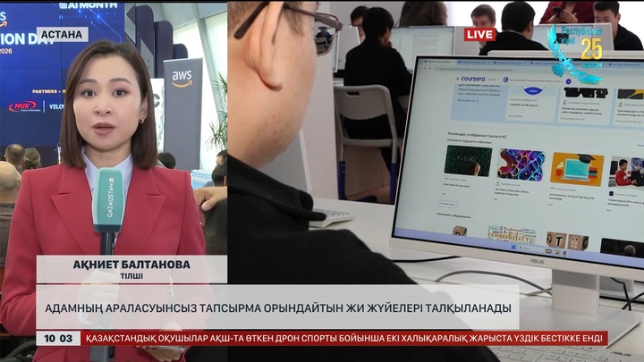Click the 10 03 clock display

58,339
